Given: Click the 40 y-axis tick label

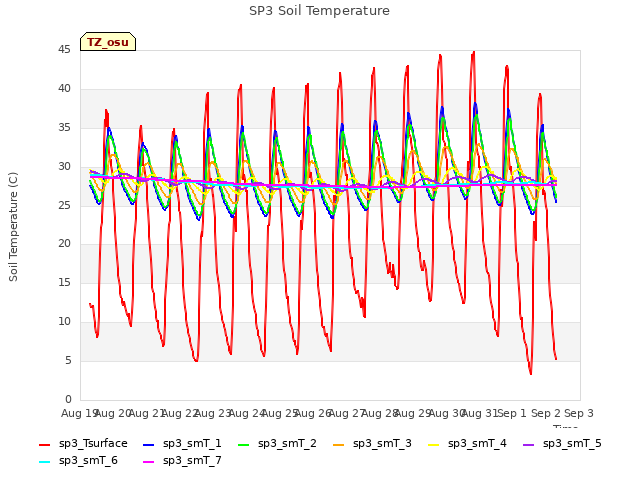Looking at the screenshot, I should pyautogui.click(x=64, y=88).
